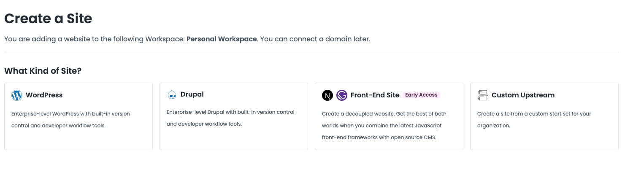Click 'Enterprise-level WordPress with built-in version' description
Viewport: 644px width, 183px height.
click(x=70, y=114)
